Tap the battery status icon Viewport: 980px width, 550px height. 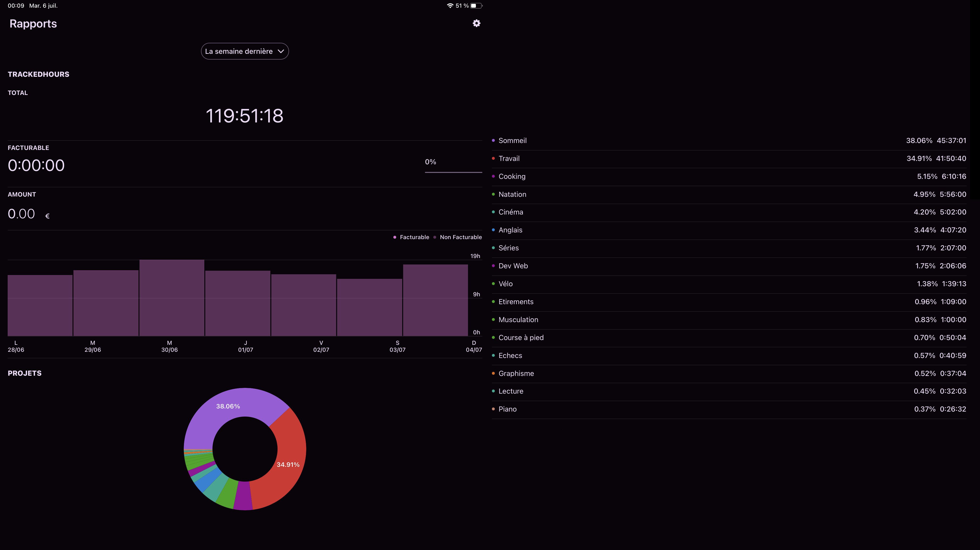[x=476, y=6]
